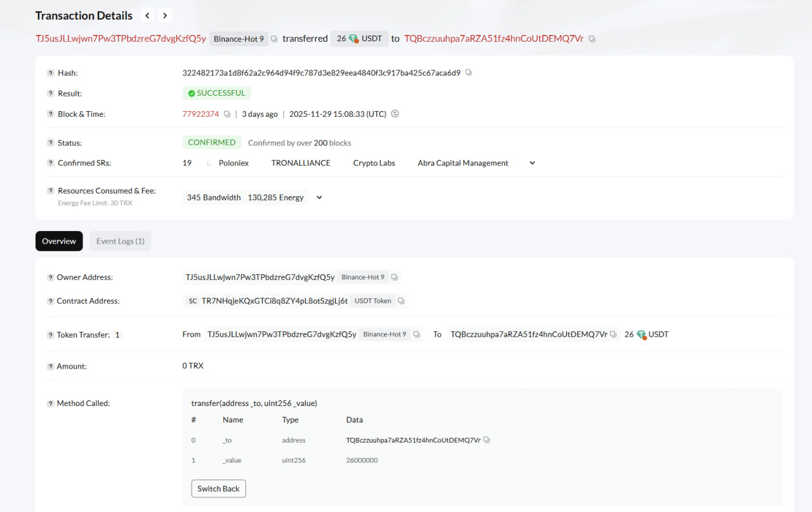Open the sender address link in the header
The width and height of the screenshot is (812, 512).
pyautogui.click(x=121, y=39)
